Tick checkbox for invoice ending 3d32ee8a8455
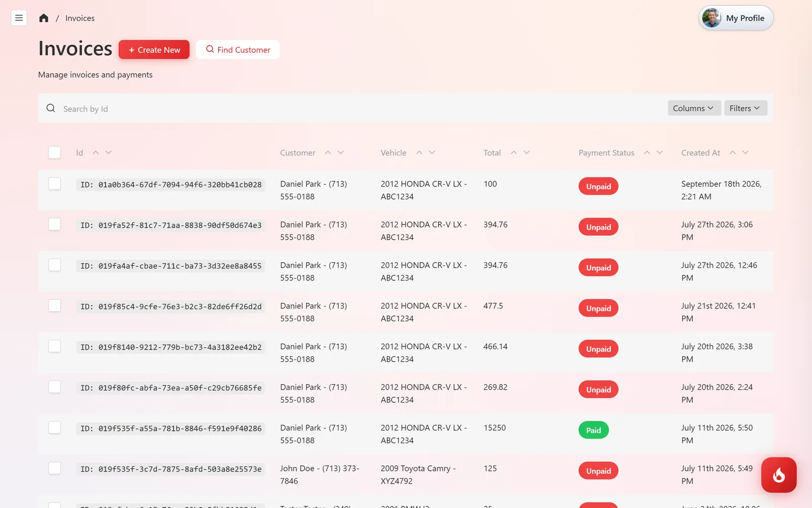Screen dimensions: 812x508 point(54,265)
